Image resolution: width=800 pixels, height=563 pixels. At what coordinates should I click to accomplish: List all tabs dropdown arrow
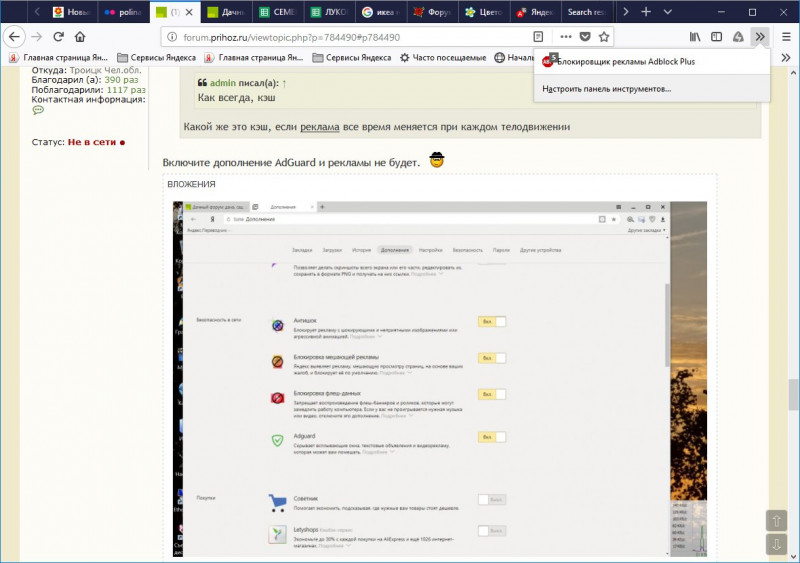click(x=667, y=12)
